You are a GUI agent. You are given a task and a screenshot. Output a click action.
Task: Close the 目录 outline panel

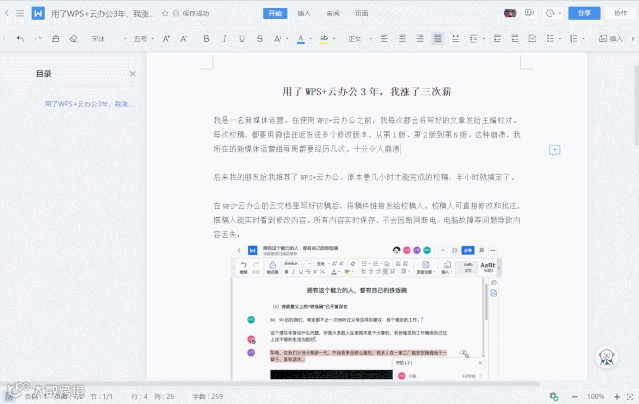click(x=132, y=74)
